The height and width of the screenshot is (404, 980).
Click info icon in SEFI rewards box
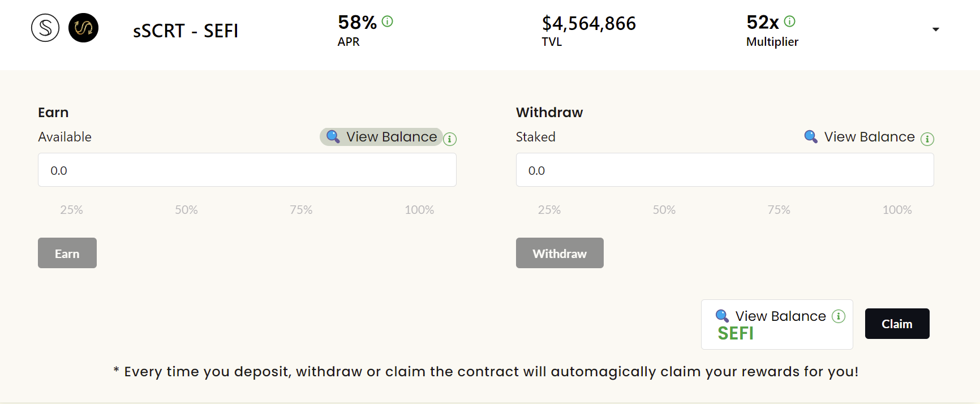click(839, 316)
